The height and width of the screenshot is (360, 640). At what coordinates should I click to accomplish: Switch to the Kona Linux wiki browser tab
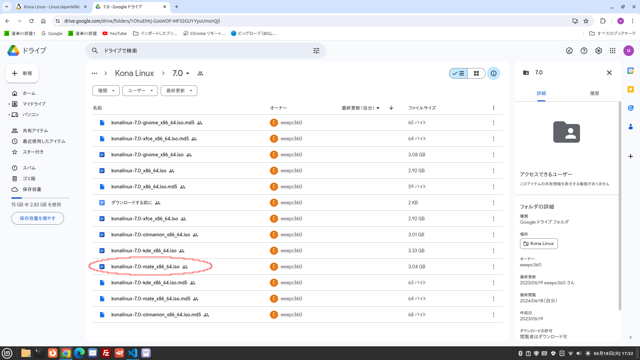coord(51,7)
